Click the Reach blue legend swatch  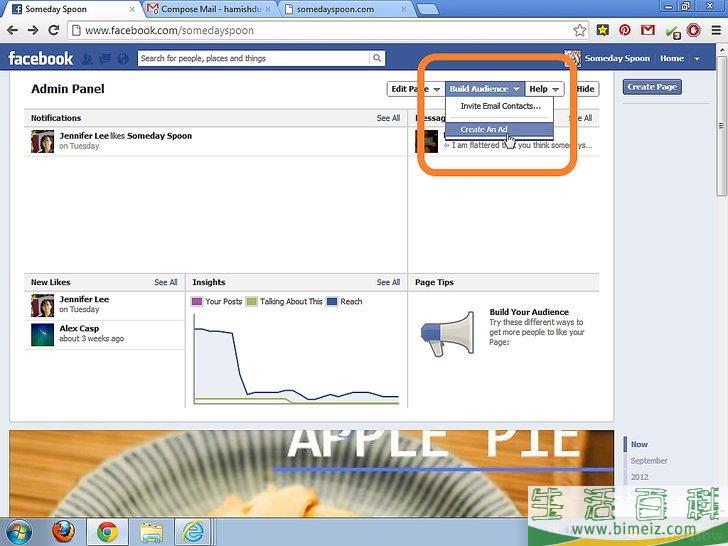[x=332, y=301]
